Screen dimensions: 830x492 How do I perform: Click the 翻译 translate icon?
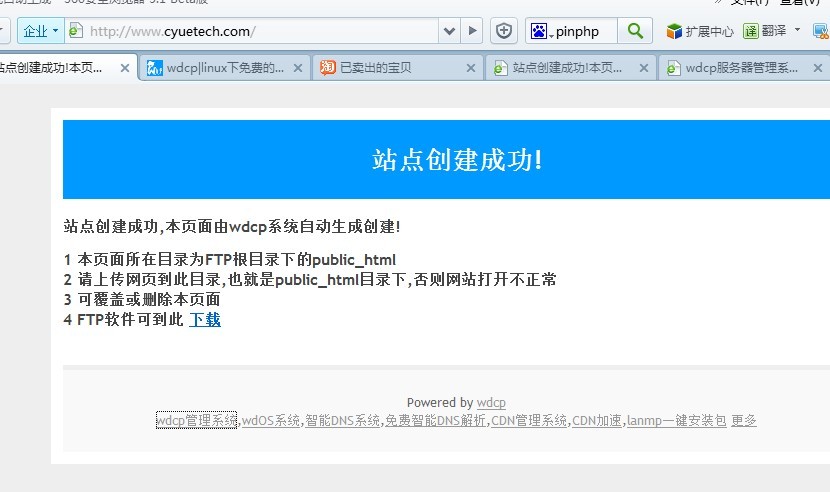click(751, 31)
